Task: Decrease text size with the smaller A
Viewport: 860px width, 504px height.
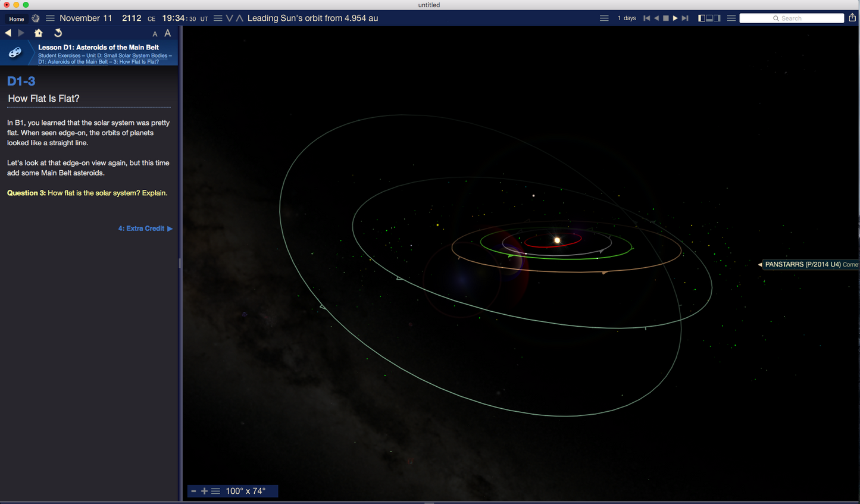Action: [x=155, y=34]
